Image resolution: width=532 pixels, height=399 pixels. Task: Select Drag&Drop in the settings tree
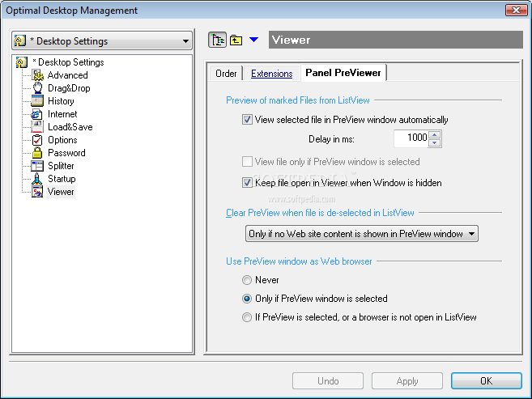[x=69, y=88]
